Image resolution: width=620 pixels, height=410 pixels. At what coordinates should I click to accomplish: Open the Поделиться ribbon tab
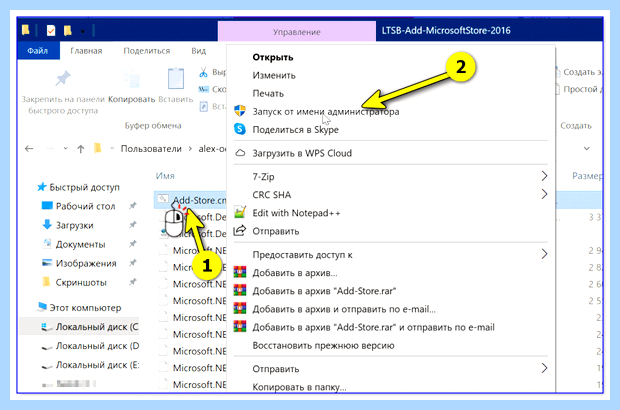(x=147, y=51)
